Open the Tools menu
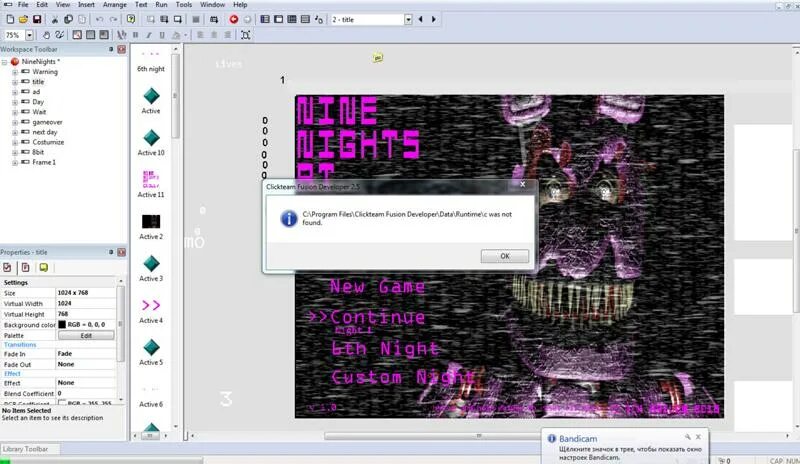 (184, 5)
